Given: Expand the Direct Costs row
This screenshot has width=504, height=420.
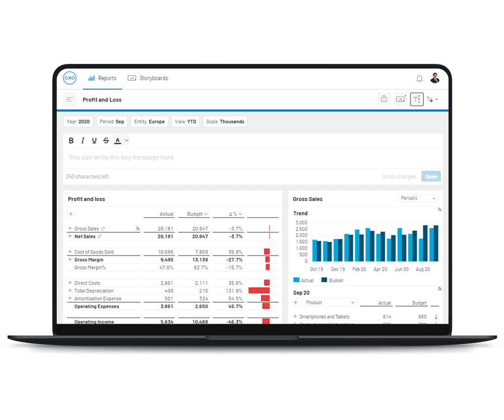Looking at the screenshot, I should 70,283.
